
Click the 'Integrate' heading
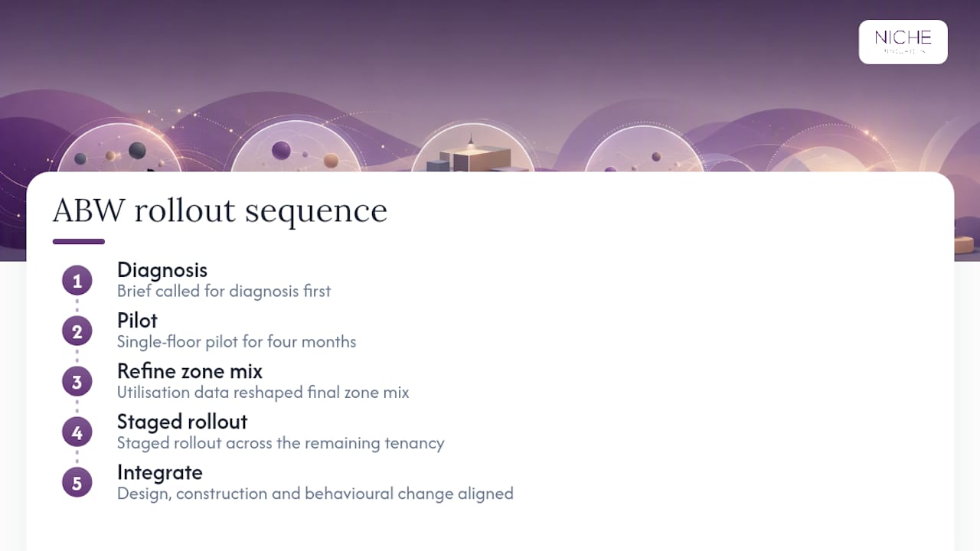click(160, 472)
